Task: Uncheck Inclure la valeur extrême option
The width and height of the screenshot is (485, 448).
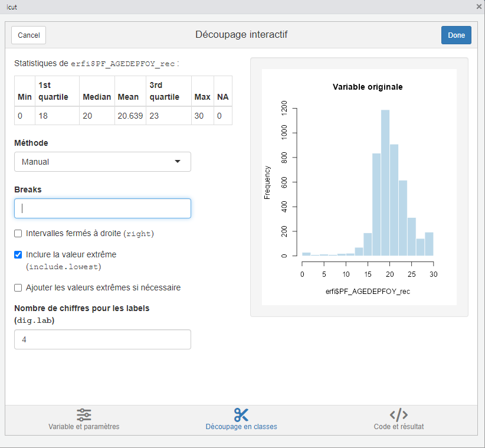Action: click(18, 255)
